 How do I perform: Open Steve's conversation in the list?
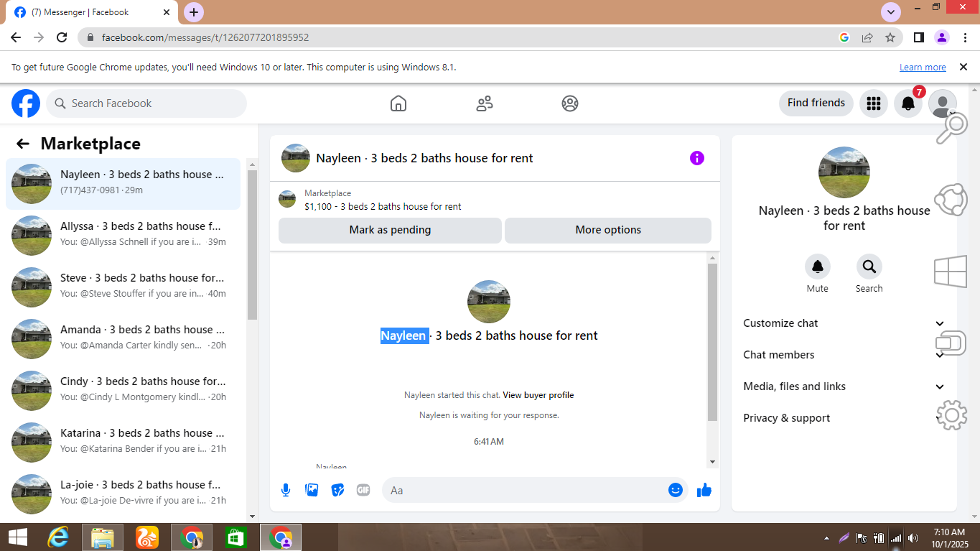[123, 287]
